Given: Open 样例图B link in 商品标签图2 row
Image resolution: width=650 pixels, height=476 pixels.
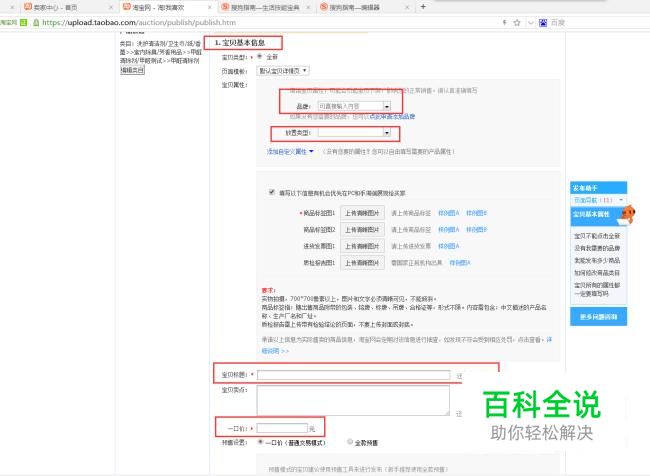Looking at the screenshot, I should (x=476, y=230).
